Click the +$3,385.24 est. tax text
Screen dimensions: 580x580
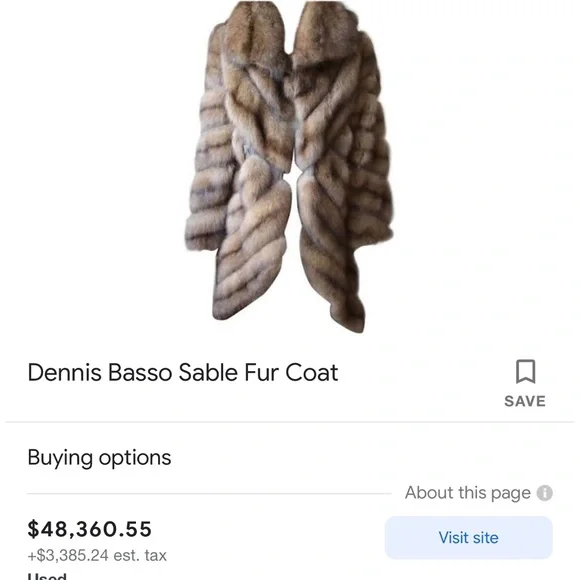pyautogui.click(x=97, y=555)
